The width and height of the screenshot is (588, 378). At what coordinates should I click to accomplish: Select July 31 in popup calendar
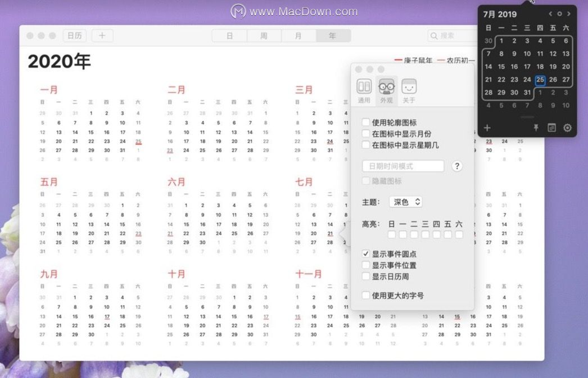tap(527, 92)
